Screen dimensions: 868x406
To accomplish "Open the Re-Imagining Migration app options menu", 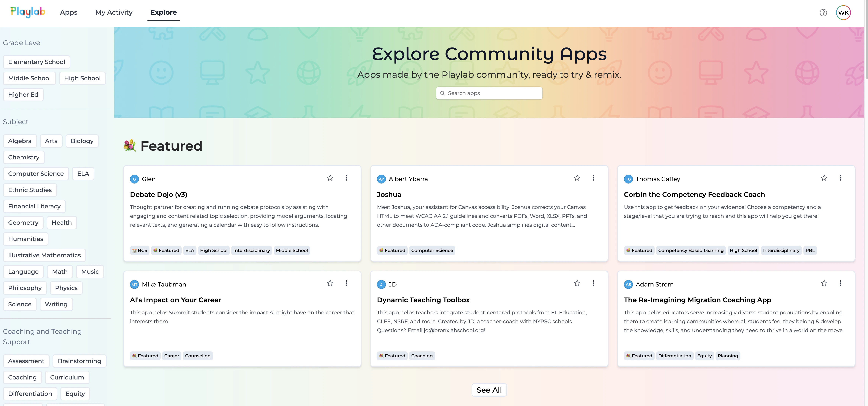I will (840, 284).
